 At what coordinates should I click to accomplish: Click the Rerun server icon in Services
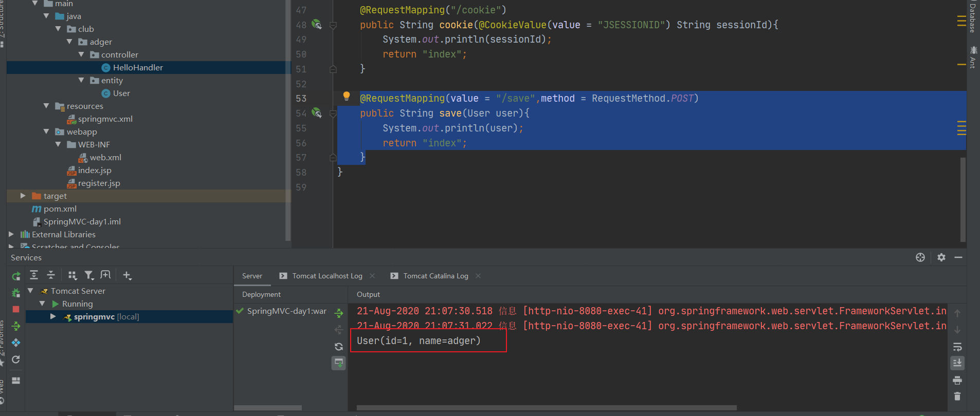[x=16, y=276]
